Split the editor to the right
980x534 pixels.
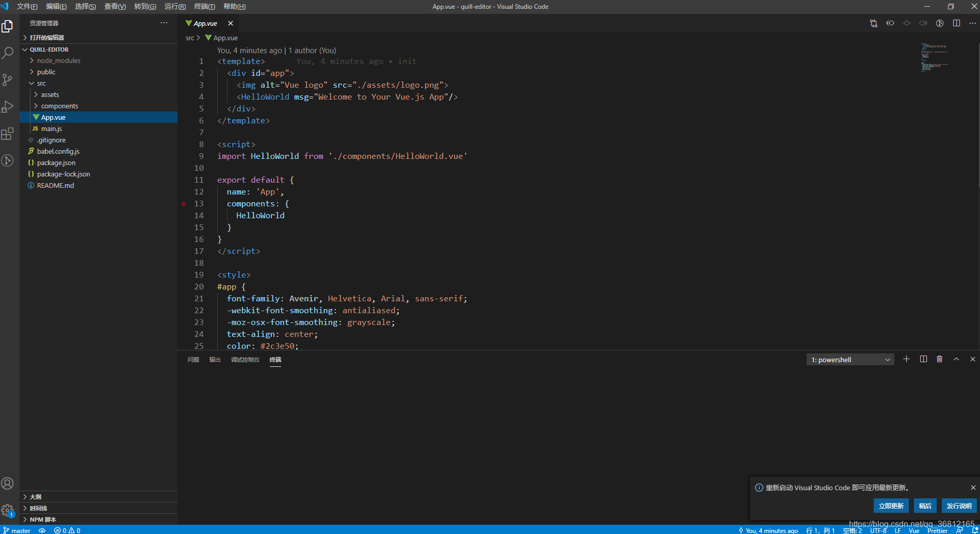click(956, 23)
